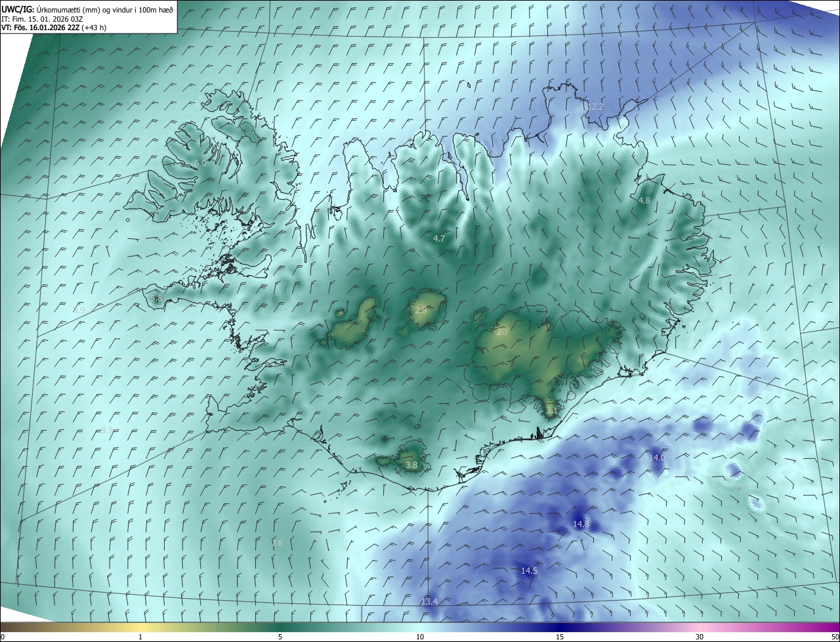
Task: Click the 5.8 value label on western peninsula
Action: [156, 299]
